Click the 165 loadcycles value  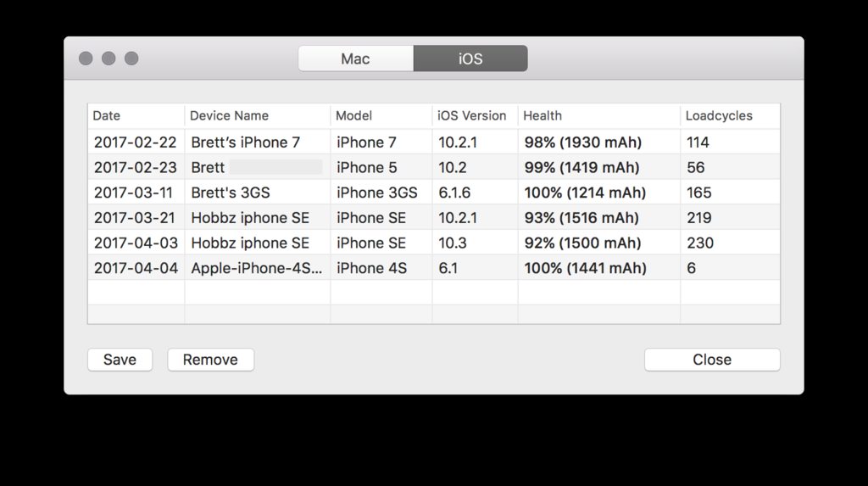699,193
